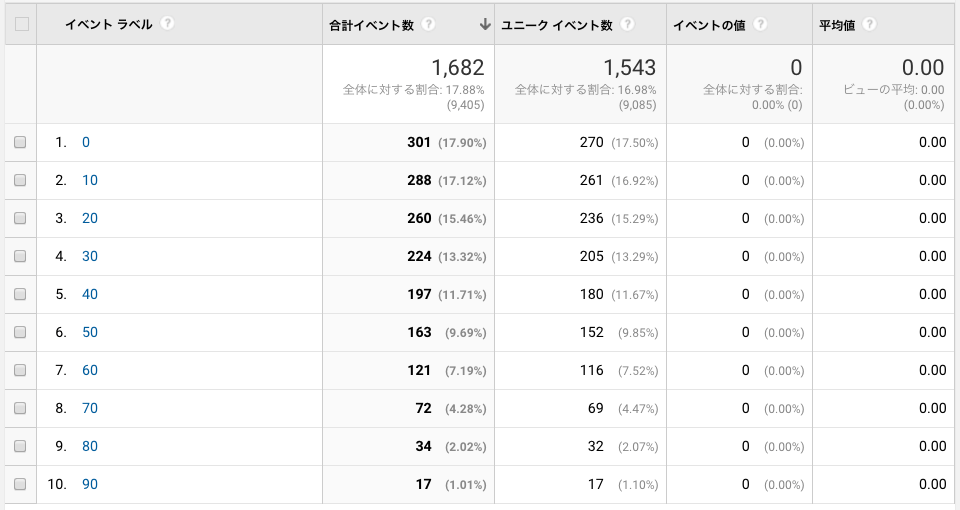Open event label link 80
The height and width of the screenshot is (510, 960).
(89, 446)
